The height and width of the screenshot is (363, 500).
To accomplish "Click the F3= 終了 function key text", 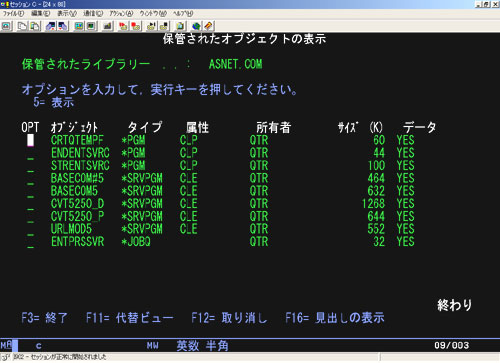I will point(45,318).
